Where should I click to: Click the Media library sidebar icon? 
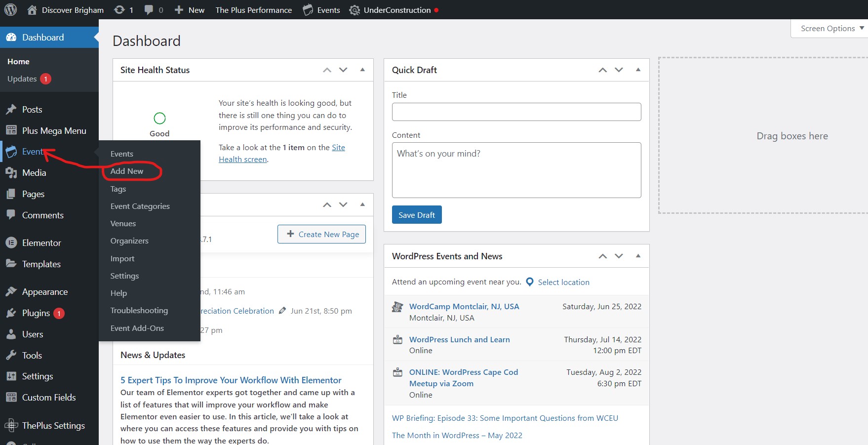11,173
